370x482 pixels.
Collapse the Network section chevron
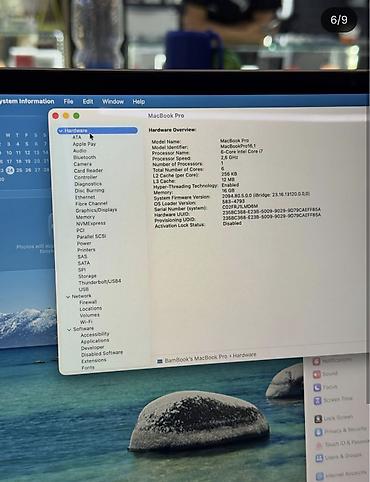click(68, 297)
